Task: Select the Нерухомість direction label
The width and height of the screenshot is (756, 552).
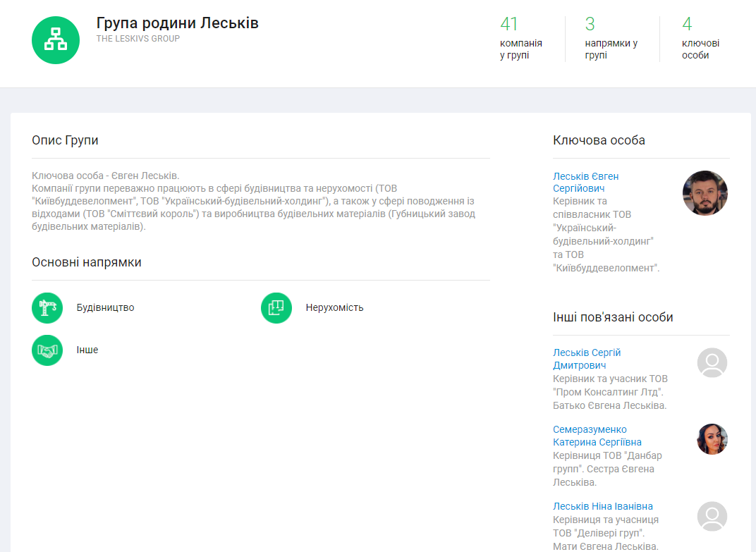Action: 334,308
